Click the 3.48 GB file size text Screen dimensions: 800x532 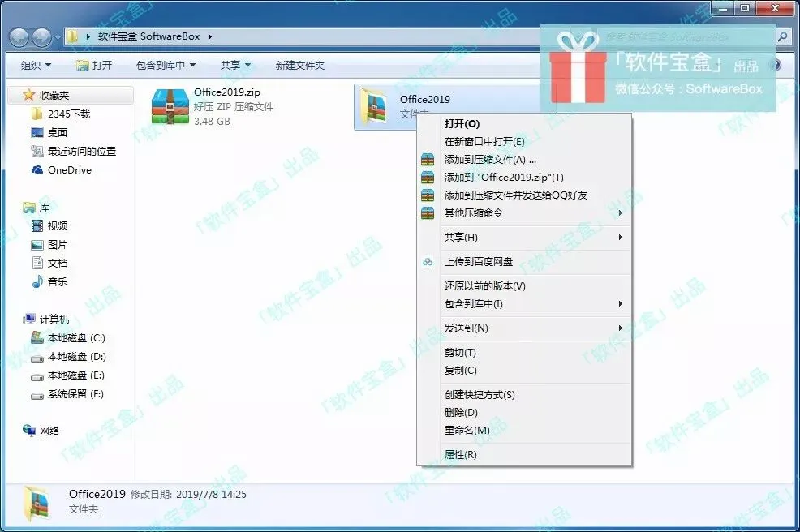click(x=212, y=122)
